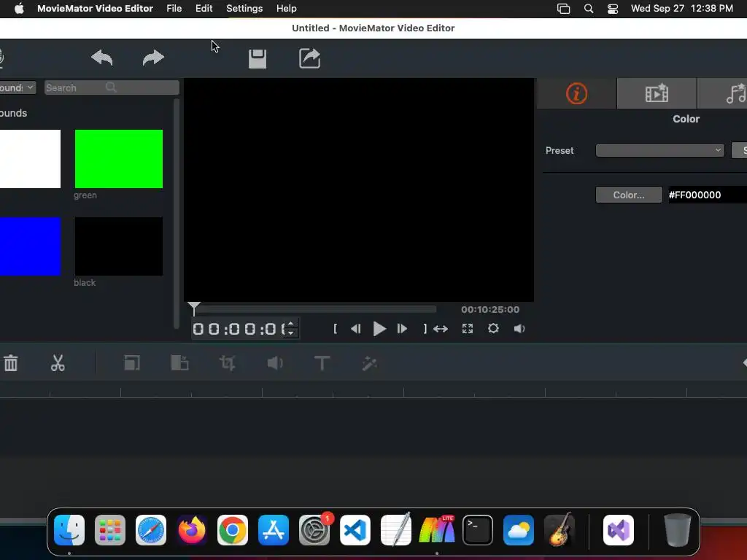Open the Help menu
The height and width of the screenshot is (560, 747).
click(x=286, y=9)
